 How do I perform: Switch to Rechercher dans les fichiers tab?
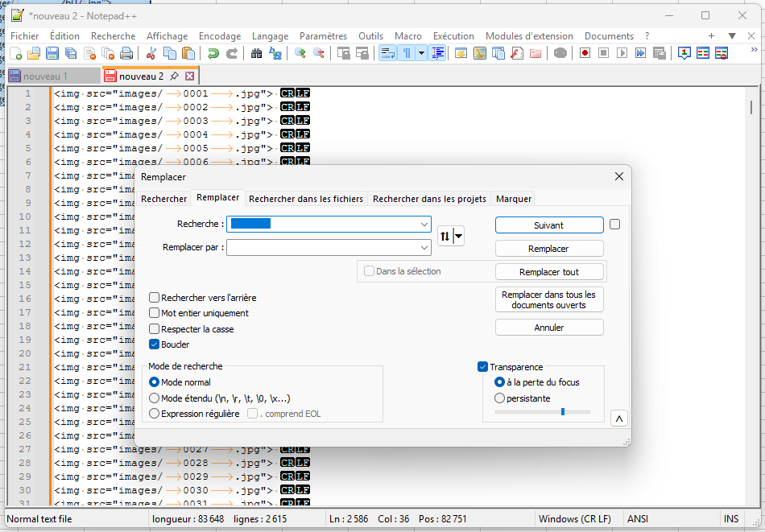point(306,199)
